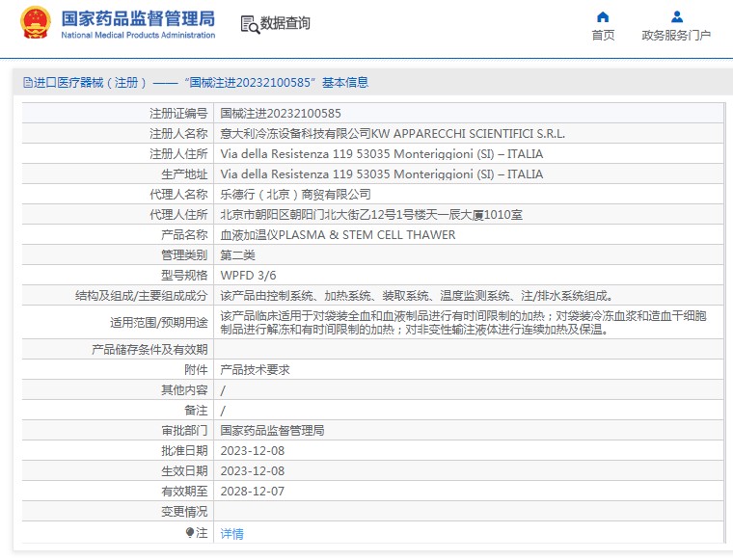The image size is (733, 560).
Task: Click the 其他内容 label
Action: (x=184, y=390)
